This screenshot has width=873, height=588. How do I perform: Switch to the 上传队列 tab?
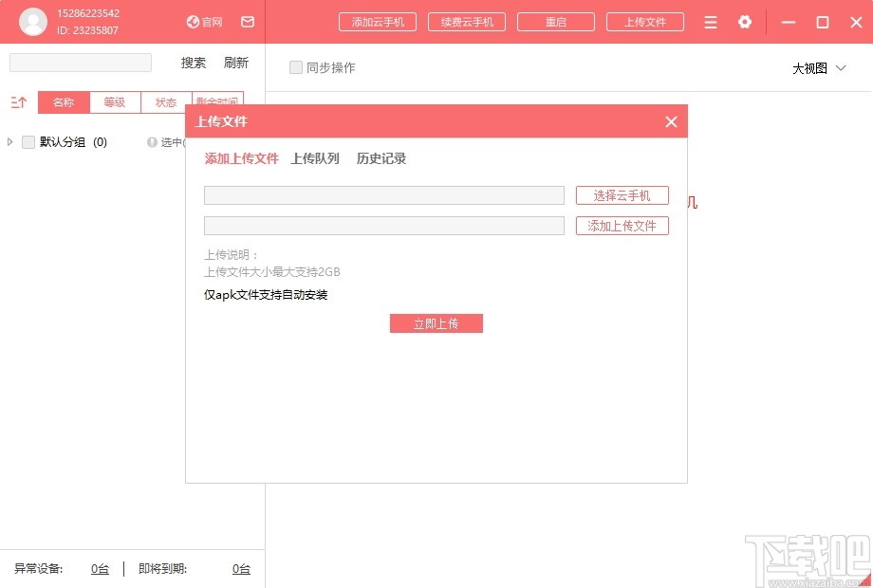click(x=317, y=158)
